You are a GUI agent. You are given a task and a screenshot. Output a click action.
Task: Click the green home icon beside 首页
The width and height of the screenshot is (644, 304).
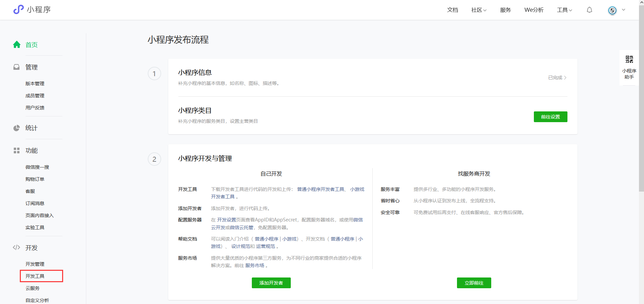coord(17,45)
